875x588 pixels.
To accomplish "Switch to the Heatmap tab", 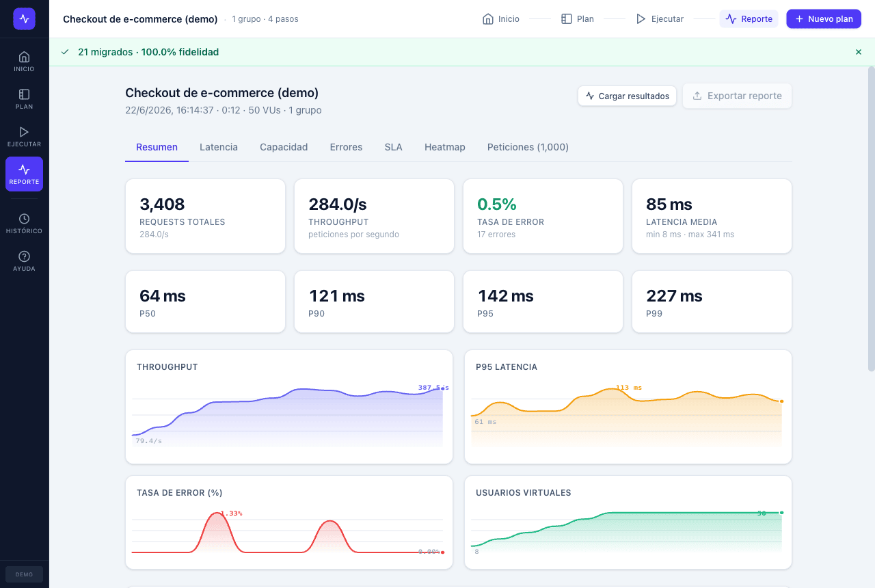I will click(445, 147).
